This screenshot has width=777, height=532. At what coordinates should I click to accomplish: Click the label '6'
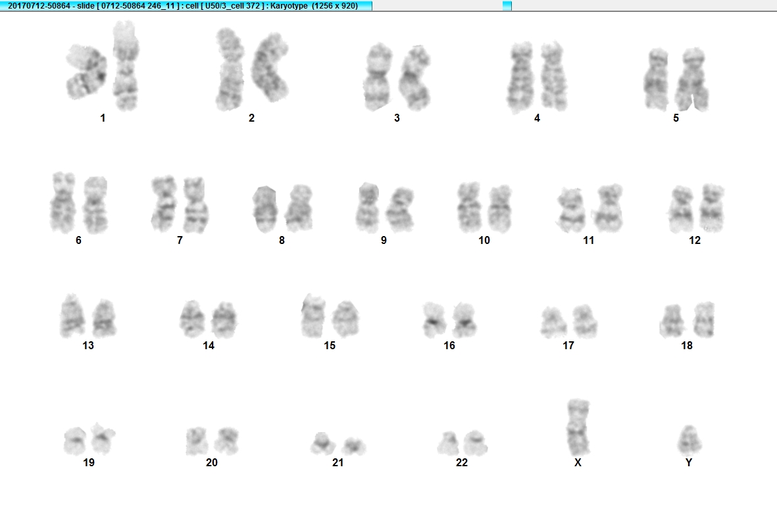78,240
